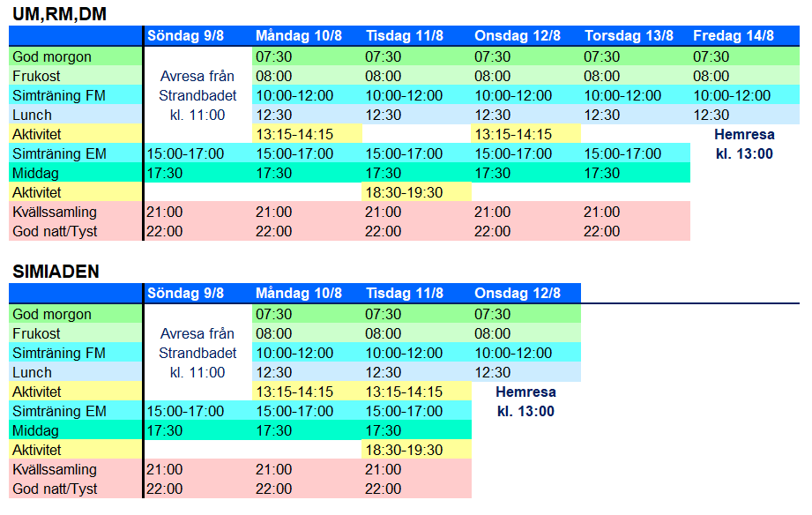Click Onsdag 13:15-14:15 activity in UM,RM,DM table
Viewport: 812px width, 515px height.
point(513,134)
